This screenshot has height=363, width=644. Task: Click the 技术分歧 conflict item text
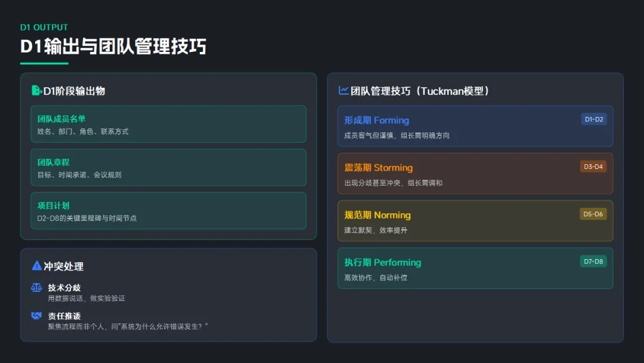tap(64, 288)
